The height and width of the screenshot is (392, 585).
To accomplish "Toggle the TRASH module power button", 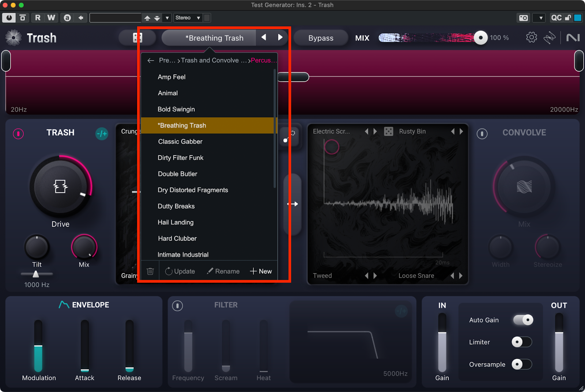I will pos(18,134).
